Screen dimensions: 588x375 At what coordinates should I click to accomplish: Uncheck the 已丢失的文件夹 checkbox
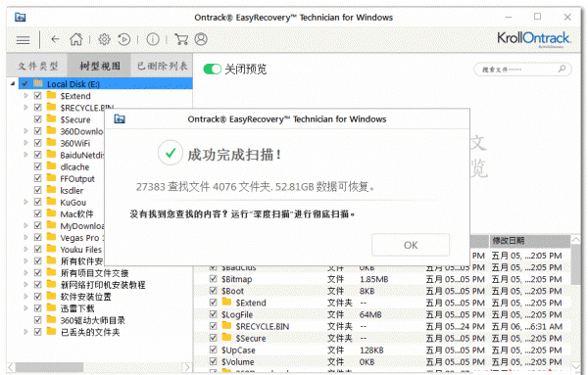[x=38, y=332]
